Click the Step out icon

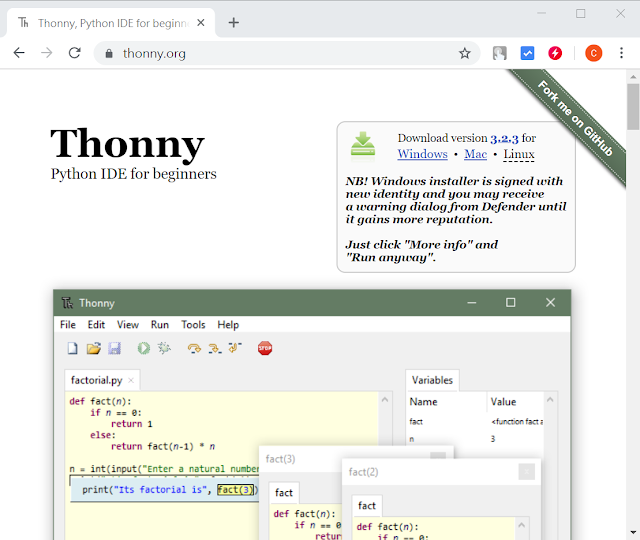[x=235, y=347]
